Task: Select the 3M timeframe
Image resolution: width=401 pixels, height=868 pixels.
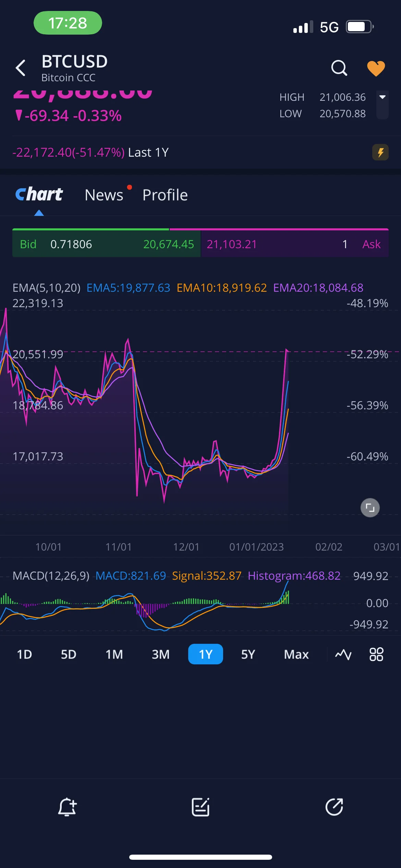Action: (161, 654)
